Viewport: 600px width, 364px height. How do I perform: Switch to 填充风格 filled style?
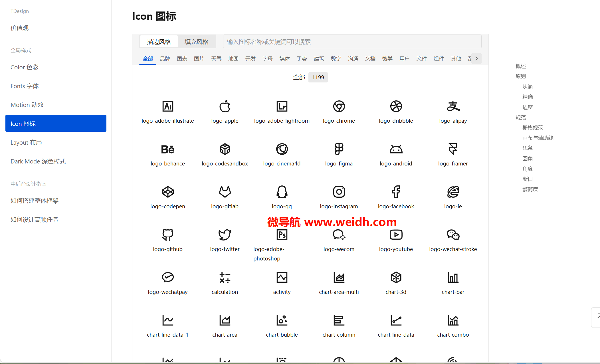click(197, 42)
